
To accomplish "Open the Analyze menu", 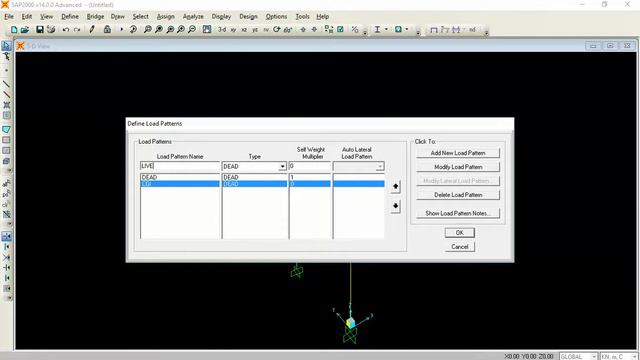I will [193, 16].
